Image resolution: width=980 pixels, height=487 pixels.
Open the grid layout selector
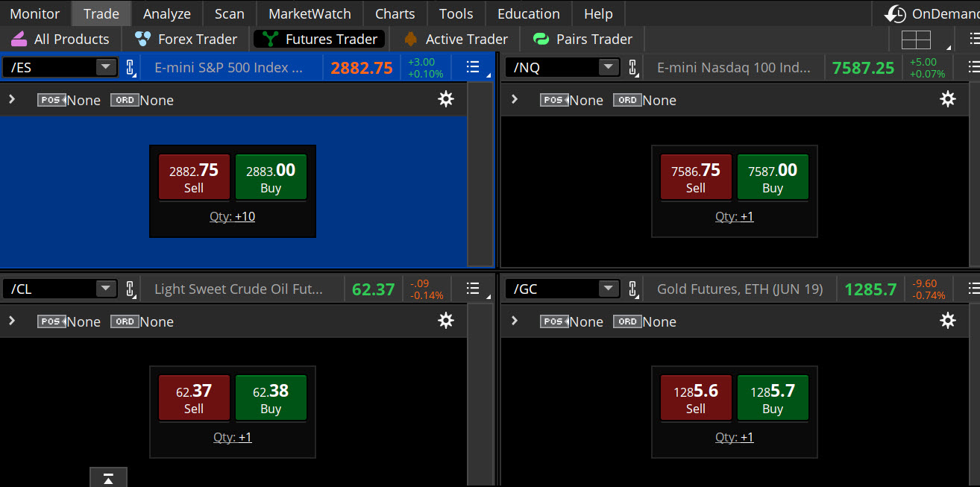[916, 39]
